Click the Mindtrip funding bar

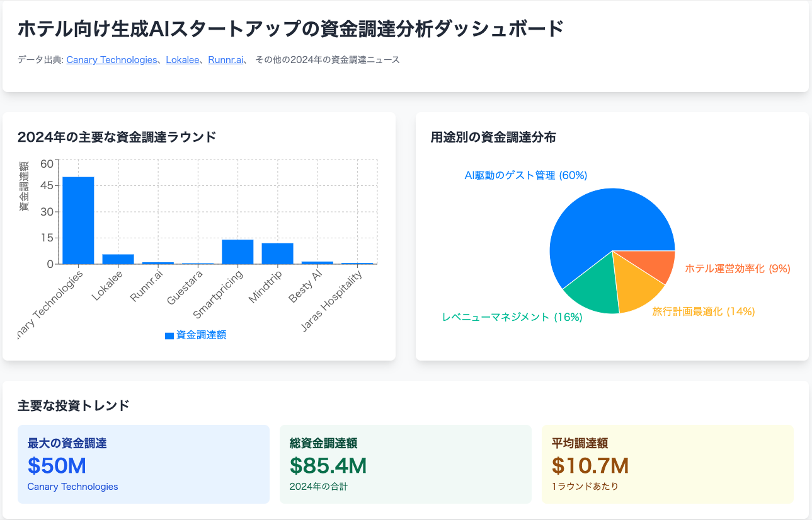coord(277,253)
